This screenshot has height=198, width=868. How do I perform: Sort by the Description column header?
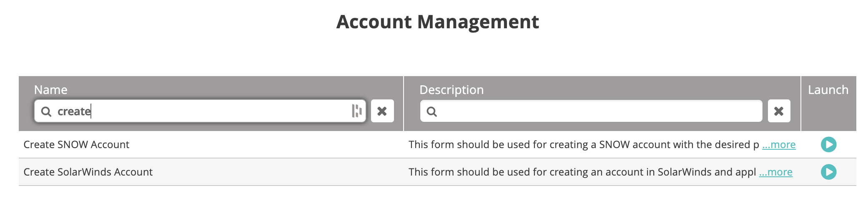coord(452,90)
